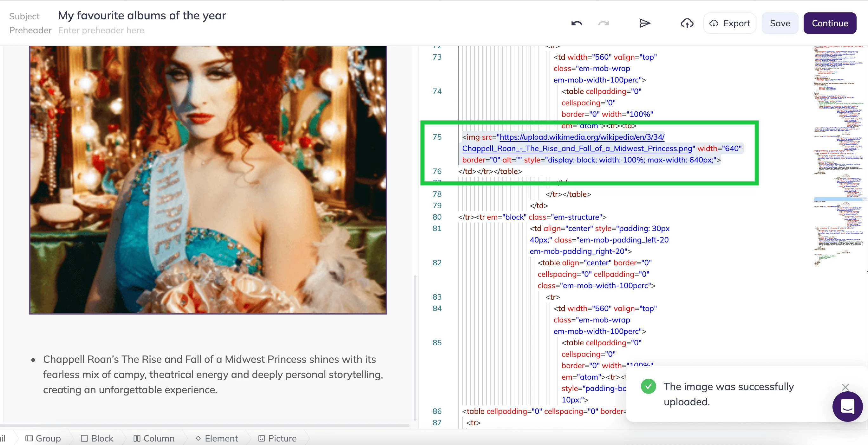The image size is (868, 445).
Task: Select the Picture breadcrumb item
Action: (x=277, y=438)
